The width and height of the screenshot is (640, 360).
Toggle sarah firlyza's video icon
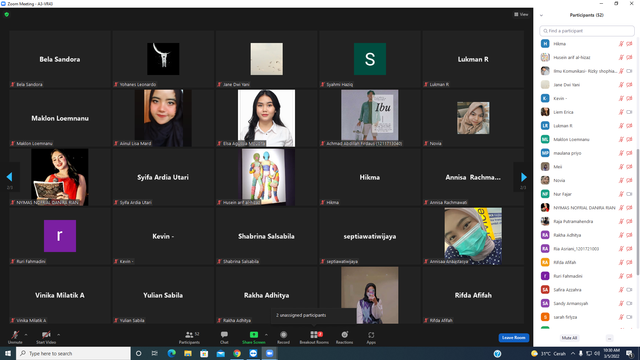(629, 317)
